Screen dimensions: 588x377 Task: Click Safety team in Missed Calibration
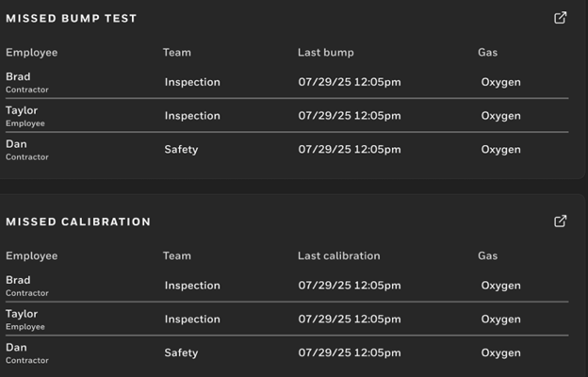pos(181,353)
